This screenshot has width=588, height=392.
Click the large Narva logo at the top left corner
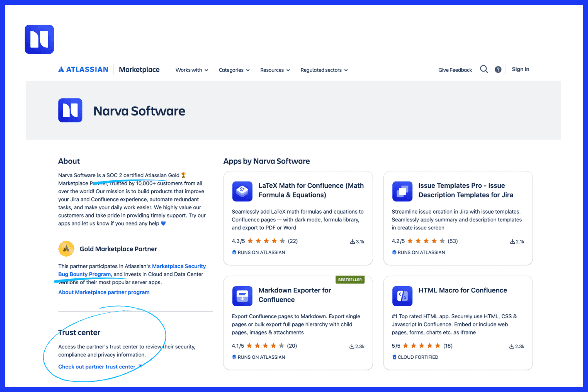[x=39, y=39]
